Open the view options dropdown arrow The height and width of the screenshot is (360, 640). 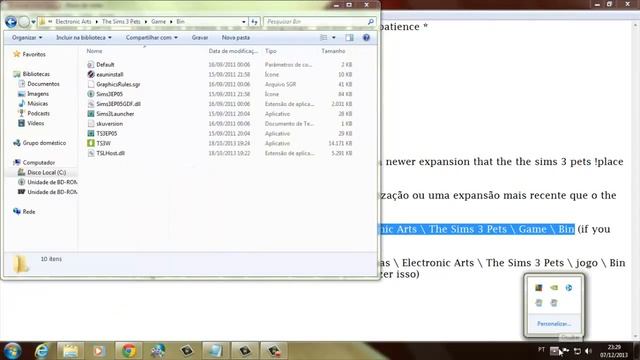point(333,38)
